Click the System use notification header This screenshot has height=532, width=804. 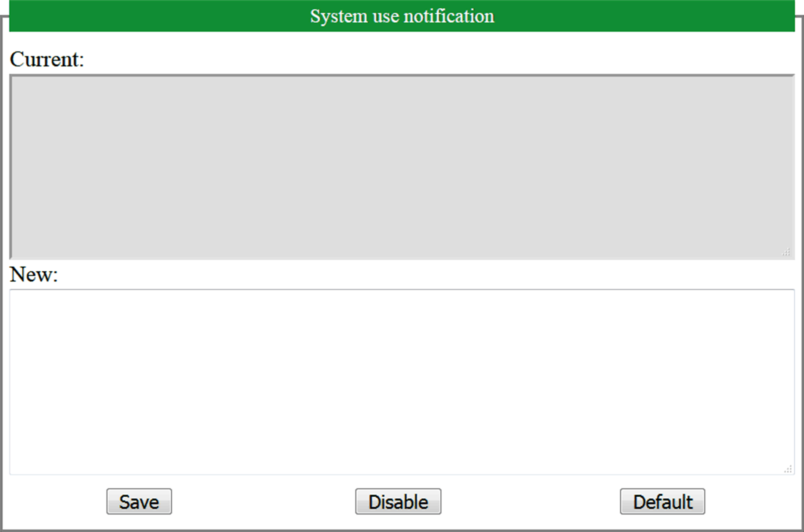point(402,16)
